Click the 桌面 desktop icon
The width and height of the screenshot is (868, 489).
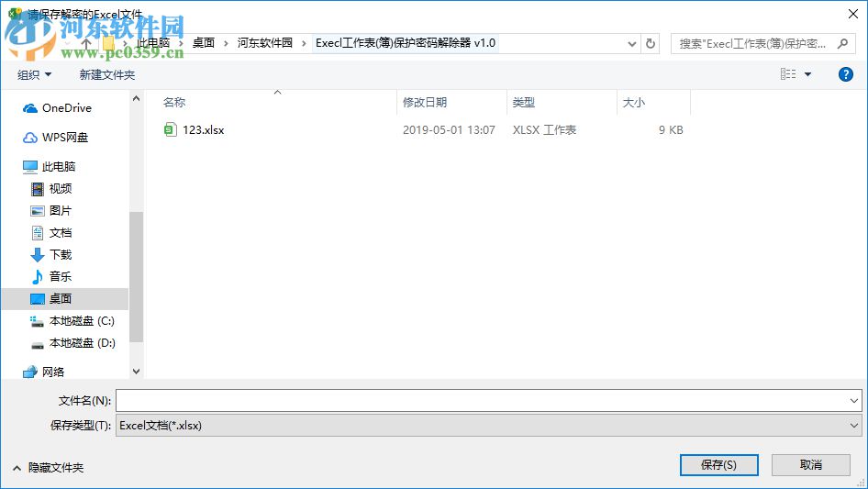[x=37, y=299]
